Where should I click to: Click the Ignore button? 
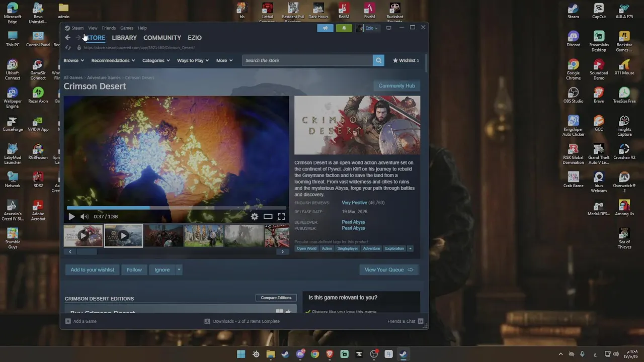[162, 270]
